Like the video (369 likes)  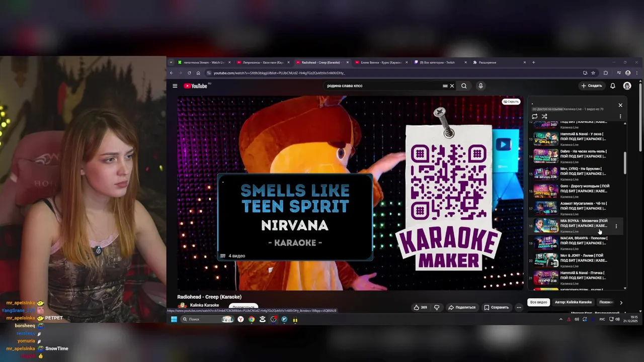pyautogui.click(x=421, y=307)
